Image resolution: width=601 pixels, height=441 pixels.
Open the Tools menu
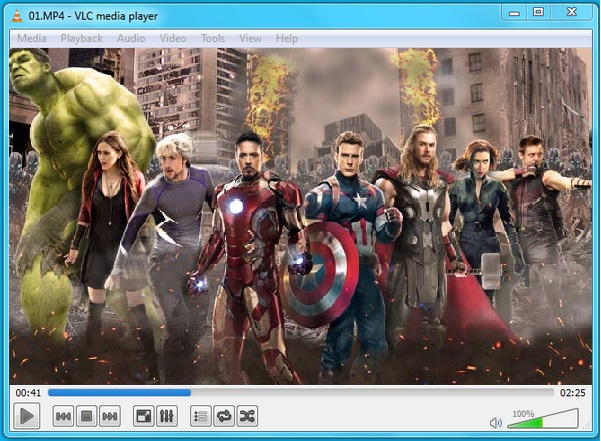pos(213,38)
